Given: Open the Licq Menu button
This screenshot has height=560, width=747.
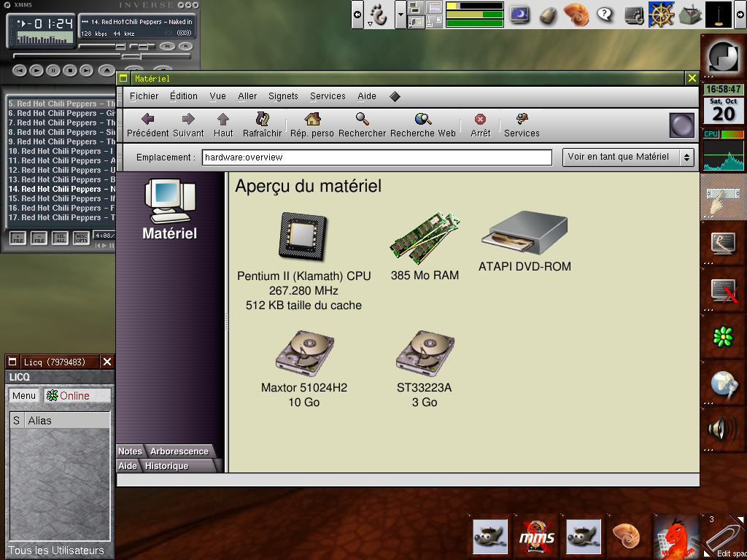Looking at the screenshot, I should pyautogui.click(x=24, y=396).
